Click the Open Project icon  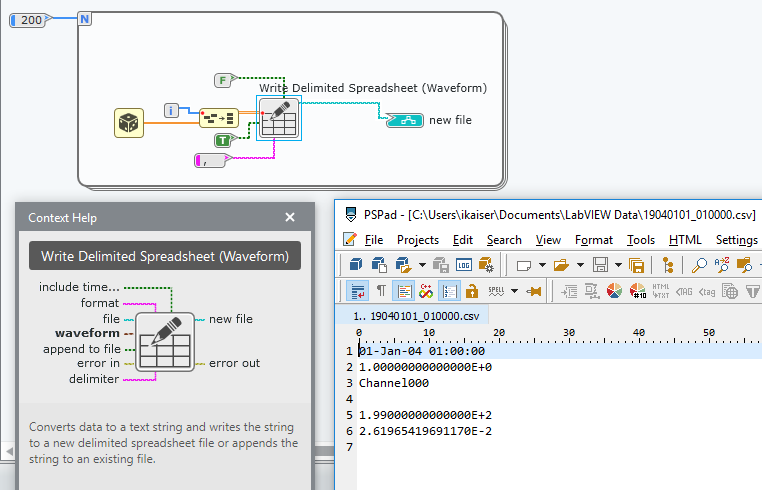[x=403, y=265]
